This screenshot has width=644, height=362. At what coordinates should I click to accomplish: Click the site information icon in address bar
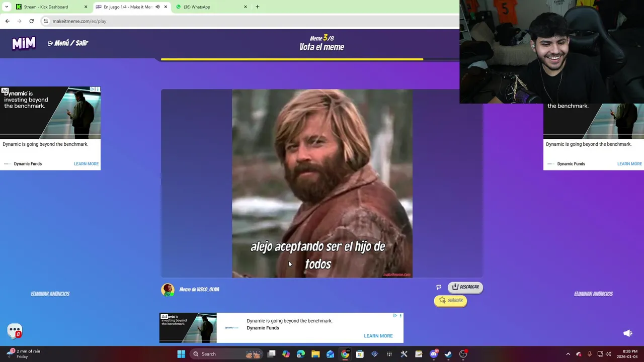tap(46, 21)
